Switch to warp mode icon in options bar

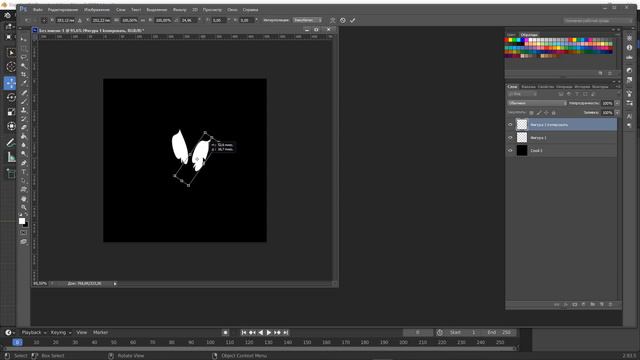coord(333,20)
